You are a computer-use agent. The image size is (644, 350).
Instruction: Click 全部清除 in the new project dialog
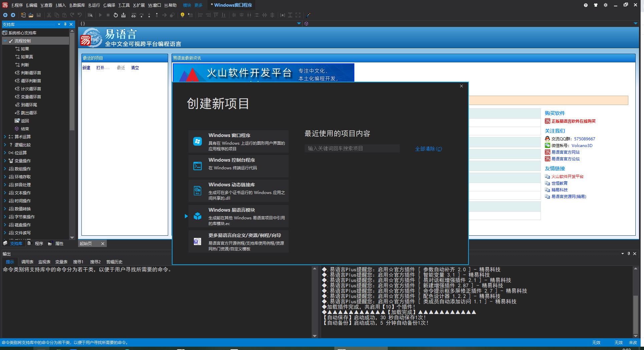point(428,149)
